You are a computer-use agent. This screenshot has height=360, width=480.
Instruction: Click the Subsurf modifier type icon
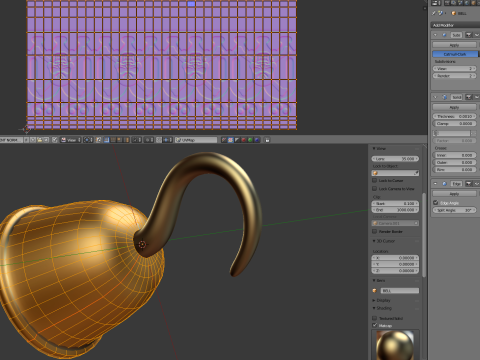(444, 35)
